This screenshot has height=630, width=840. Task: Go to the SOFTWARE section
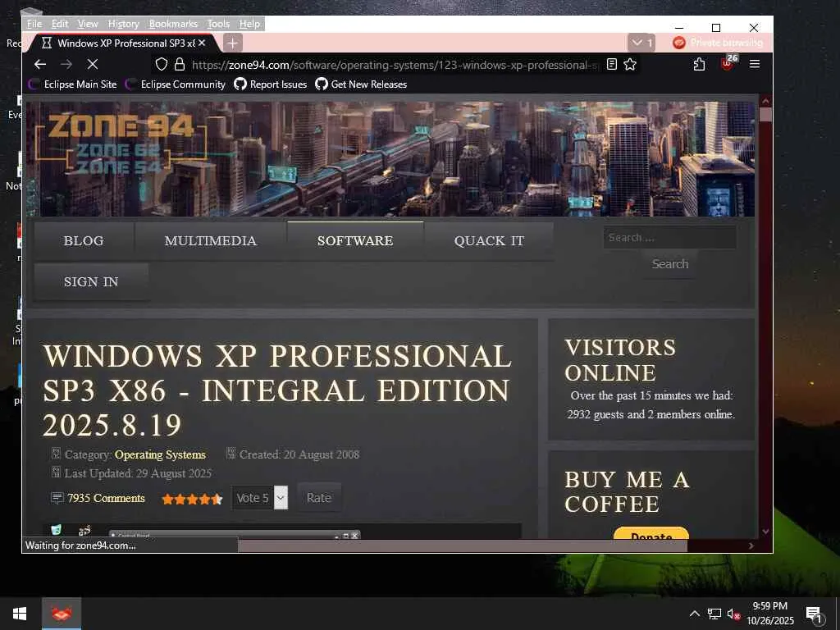tap(355, 241)
